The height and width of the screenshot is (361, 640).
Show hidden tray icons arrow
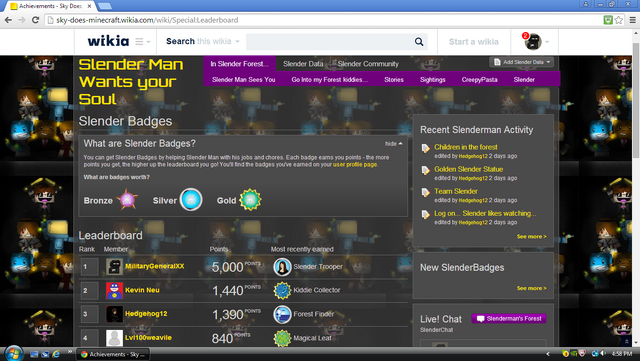point(548,354)
